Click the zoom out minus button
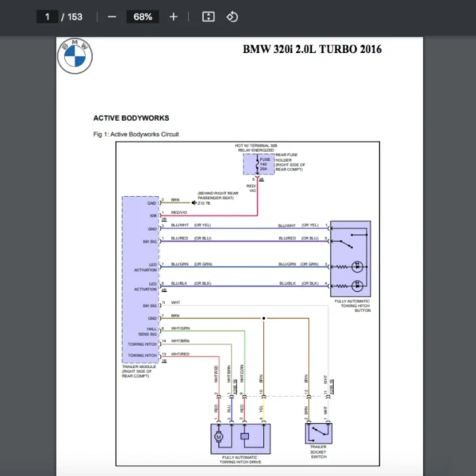 coord(112,17)
